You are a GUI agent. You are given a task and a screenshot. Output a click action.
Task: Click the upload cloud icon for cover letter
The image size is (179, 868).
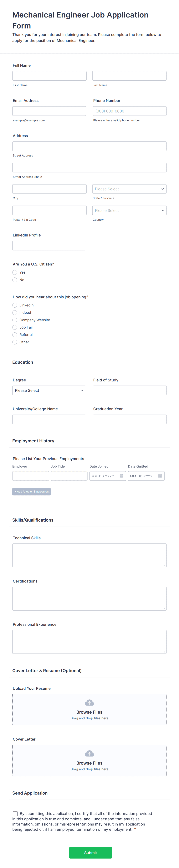click(x=89, y=753)
